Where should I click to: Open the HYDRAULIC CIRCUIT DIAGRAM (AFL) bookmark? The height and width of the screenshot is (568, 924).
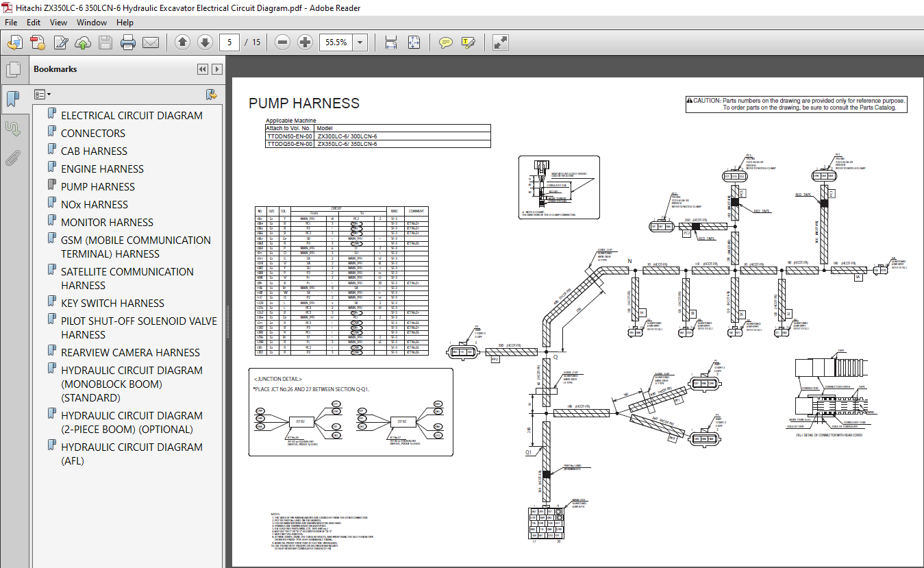[132, 454]
